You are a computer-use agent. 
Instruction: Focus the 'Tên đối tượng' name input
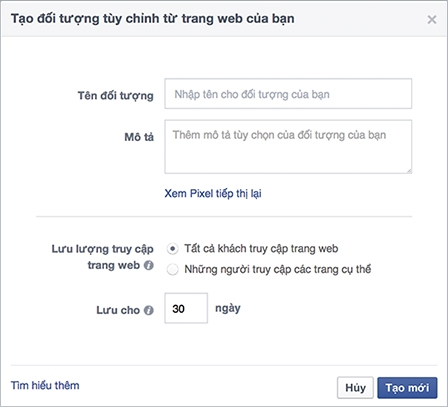click(x=288, y=94)
